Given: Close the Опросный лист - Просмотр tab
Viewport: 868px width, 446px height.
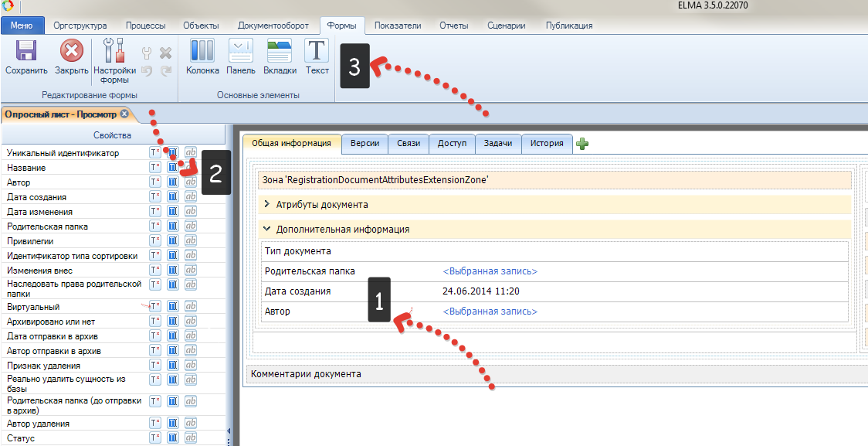Looking at the screenshot, I should pos(124,114).
